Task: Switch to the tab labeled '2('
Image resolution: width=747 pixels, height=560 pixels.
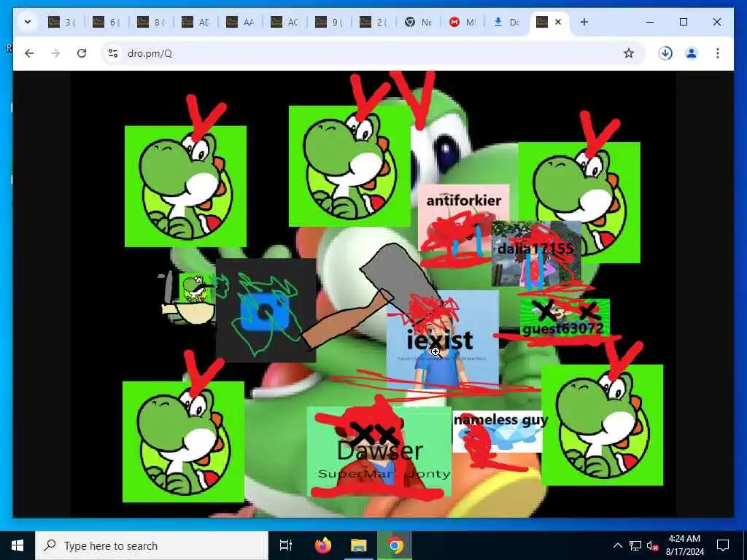Action: 373,22
